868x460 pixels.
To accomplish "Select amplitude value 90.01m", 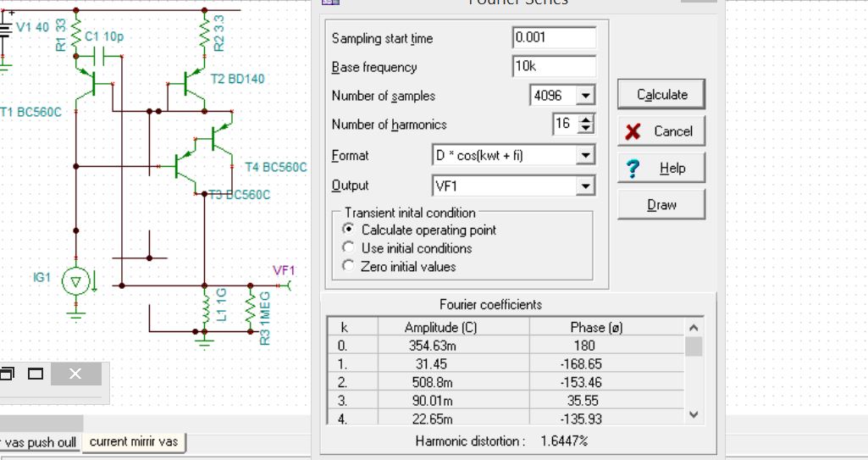I will pos(432,400).
